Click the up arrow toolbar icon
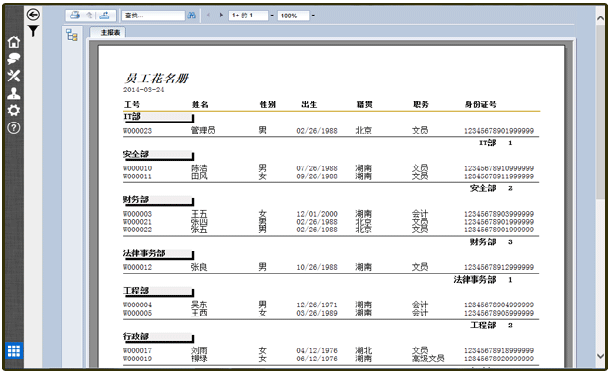Viewport: 610px width, 375px height. click(x=89, y=15)
